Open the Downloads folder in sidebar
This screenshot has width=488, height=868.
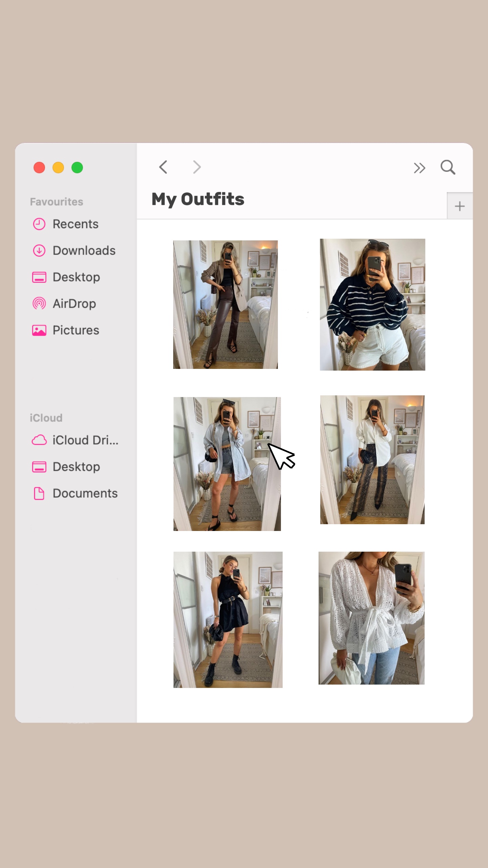coord(84,251)
